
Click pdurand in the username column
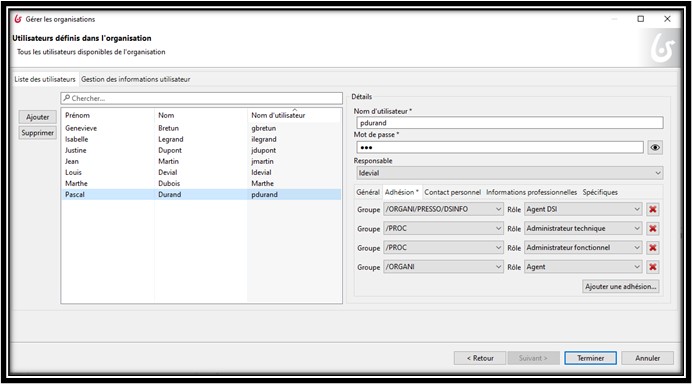(x=264, y=194)
